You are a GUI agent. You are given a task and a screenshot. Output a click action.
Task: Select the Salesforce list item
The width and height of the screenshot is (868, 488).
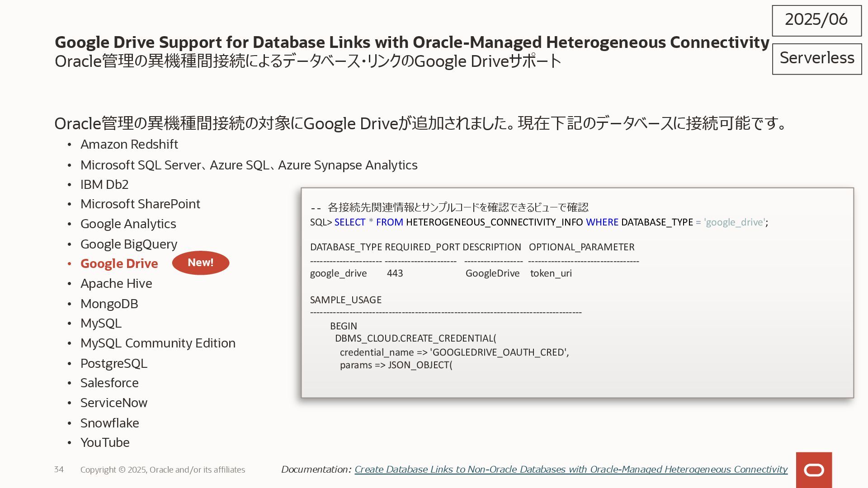(x=109, y=383)
